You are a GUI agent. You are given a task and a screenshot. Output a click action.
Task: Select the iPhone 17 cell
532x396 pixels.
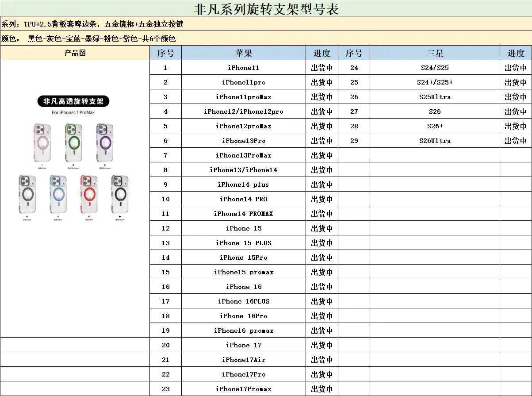244,345
